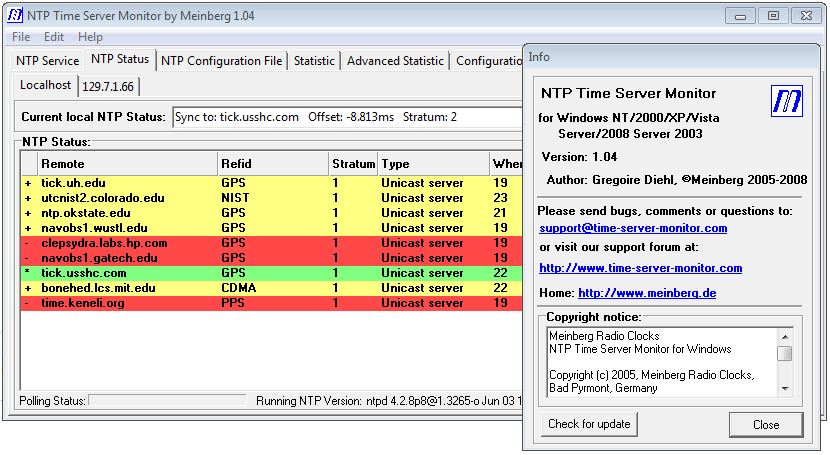Image resolution: width=830 pixels, height=455 pixels.
Task: Select the 129.7.1.66 sub-tab
Action: [108, 87]
